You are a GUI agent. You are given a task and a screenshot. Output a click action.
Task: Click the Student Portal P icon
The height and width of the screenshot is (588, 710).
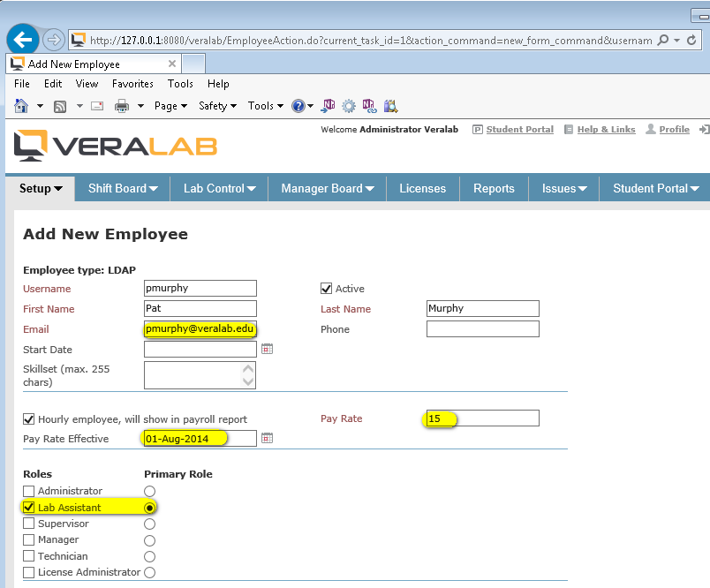click(477, 130)
